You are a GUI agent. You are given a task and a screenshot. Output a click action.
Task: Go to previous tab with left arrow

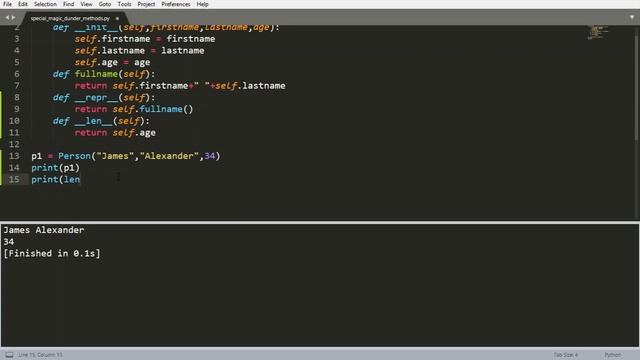[7, 18]
